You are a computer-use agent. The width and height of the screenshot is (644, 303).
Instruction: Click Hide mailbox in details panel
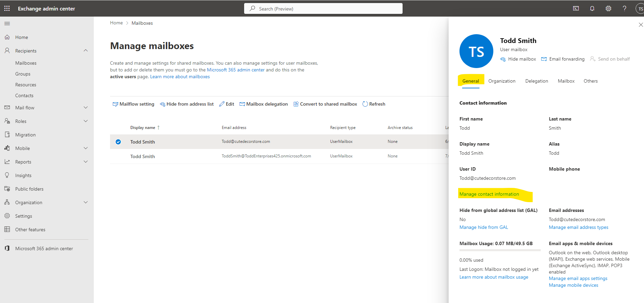tap(518, 59)
